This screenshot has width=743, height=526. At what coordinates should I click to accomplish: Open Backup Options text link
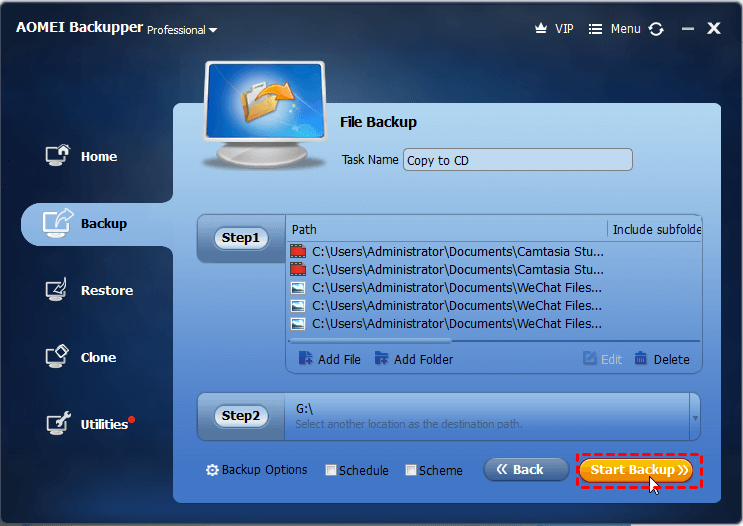tap(264, 470)
